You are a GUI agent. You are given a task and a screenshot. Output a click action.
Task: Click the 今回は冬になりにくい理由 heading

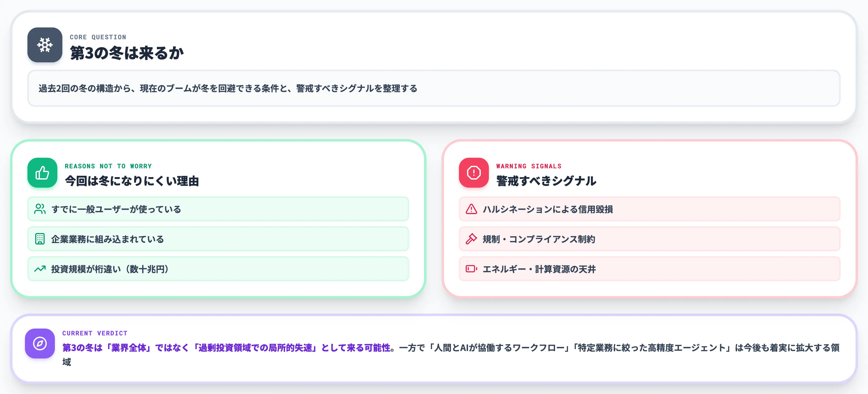tap(132, 181)
